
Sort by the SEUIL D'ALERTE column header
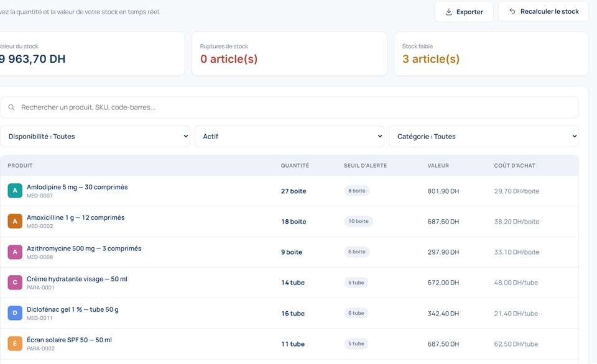click(x=365, y=165)
